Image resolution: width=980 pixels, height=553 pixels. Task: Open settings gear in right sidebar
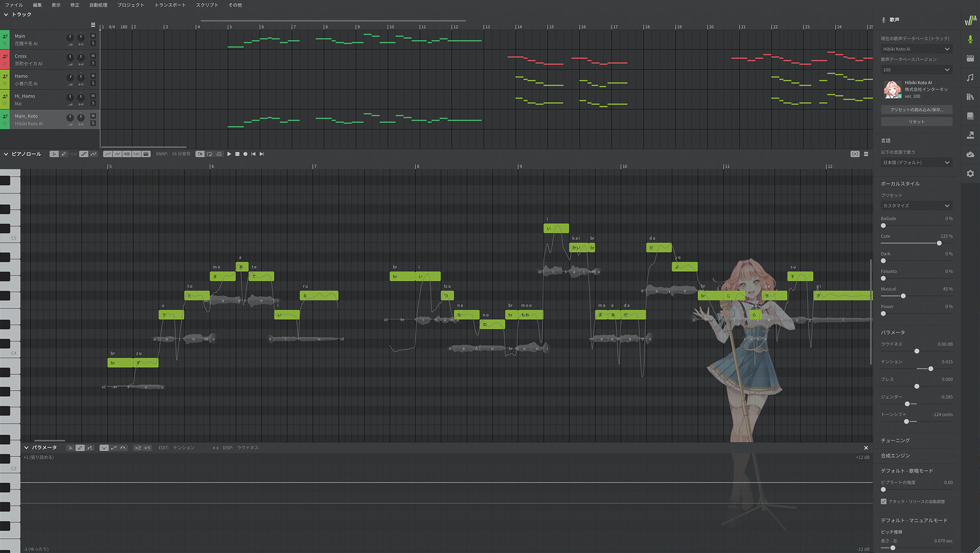[x=970, y=174]
